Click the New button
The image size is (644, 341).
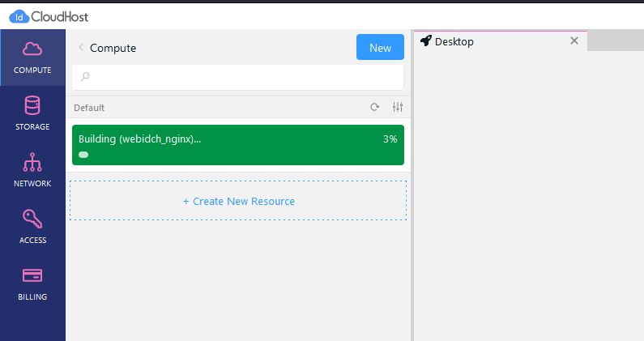tap(380, 47)
